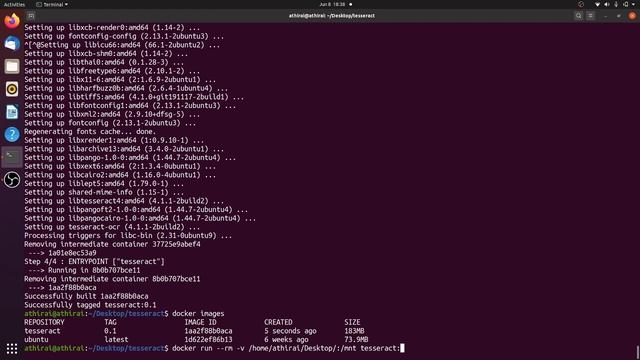
Task: Click the 'Step 4/4 : ENTRYPOINT' line
Action: (94, 262)
